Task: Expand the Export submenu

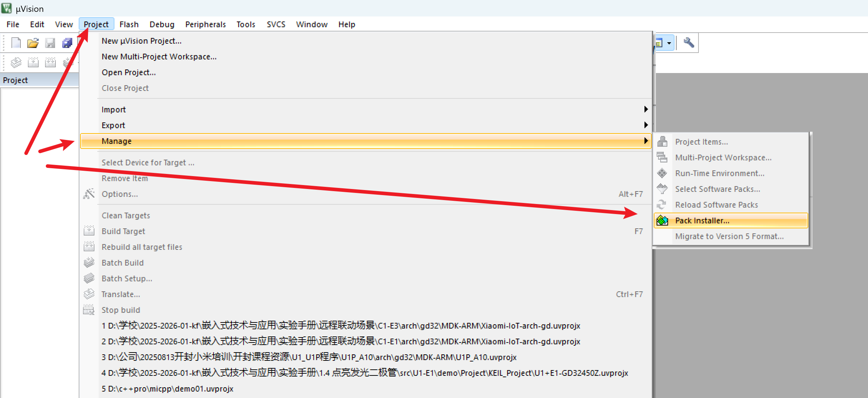Action: [366, 125]
